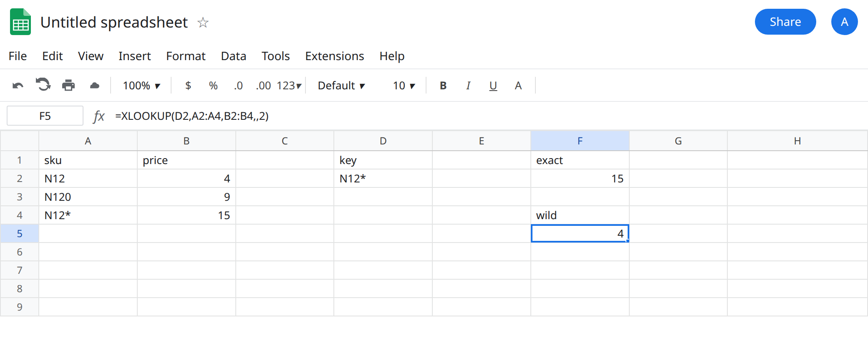Open the File menu
Image resolution: width=868 pixels, height=359 pixels.
point(18,56)
